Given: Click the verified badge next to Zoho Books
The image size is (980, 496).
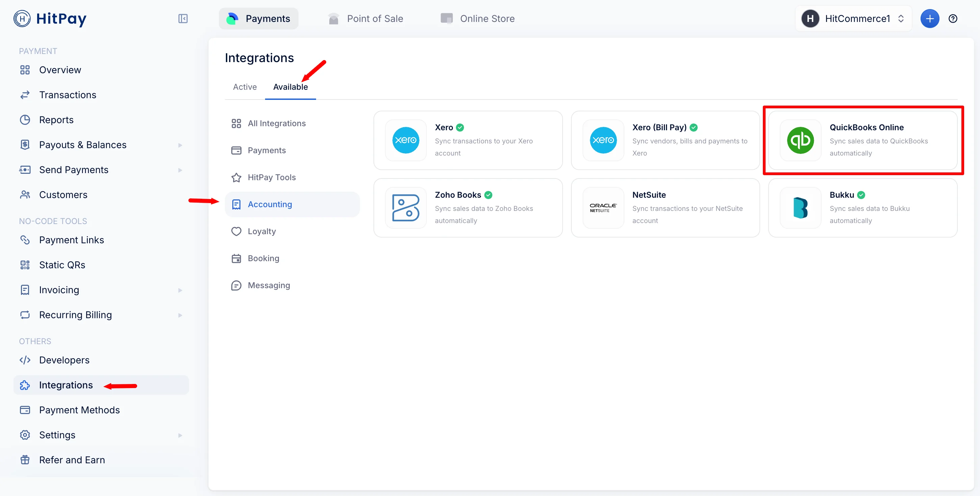Looking at the screenshot, I should click(488, 195).
